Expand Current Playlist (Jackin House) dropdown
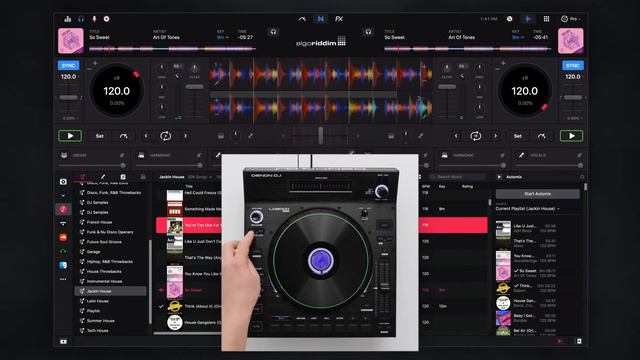 [527, 209]
